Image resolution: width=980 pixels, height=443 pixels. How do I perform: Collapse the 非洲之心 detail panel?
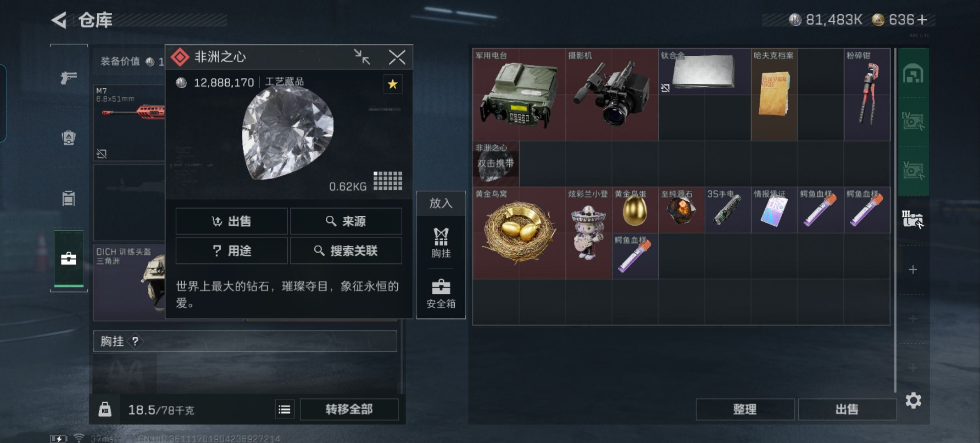tap(362, 57)
